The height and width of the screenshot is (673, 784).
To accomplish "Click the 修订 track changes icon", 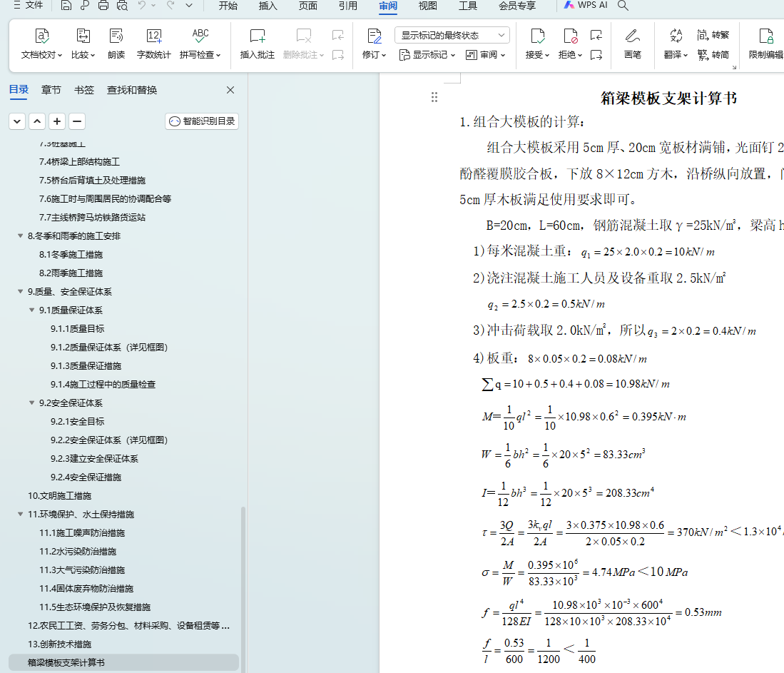I will (374, 36).
